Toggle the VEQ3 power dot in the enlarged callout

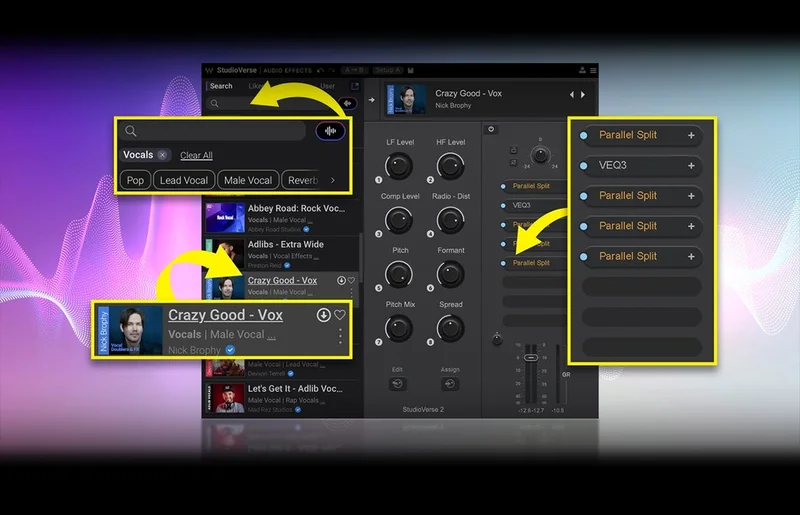tap(584, 166)
